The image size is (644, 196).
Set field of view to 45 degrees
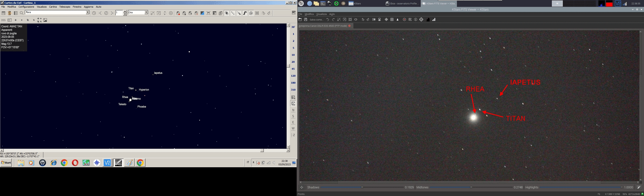pos(293,69)
